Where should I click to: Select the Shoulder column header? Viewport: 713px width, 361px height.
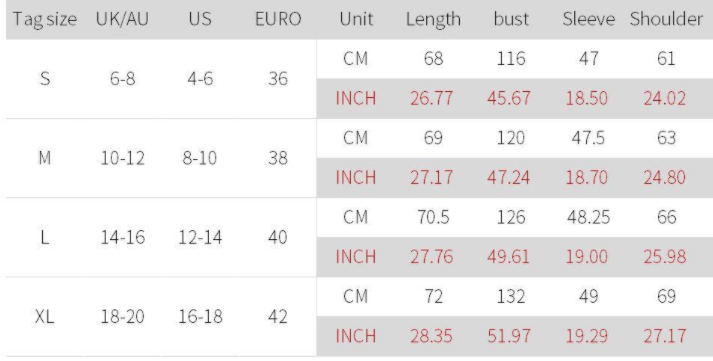tap(666, 19)
